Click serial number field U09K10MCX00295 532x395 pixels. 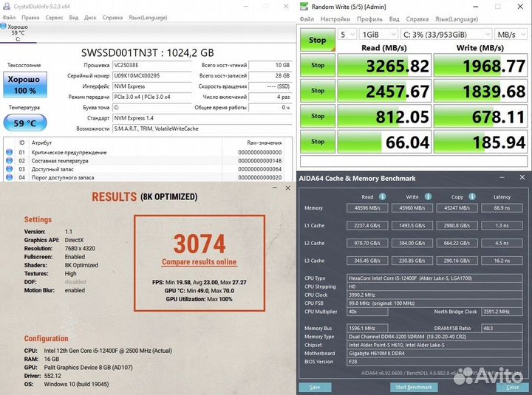pos(152,75)
